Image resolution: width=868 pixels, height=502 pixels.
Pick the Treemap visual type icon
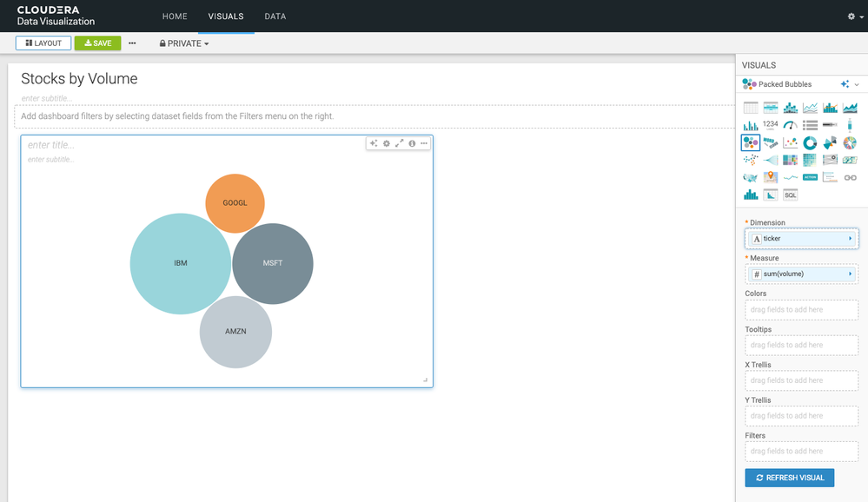tap(791, 161)
